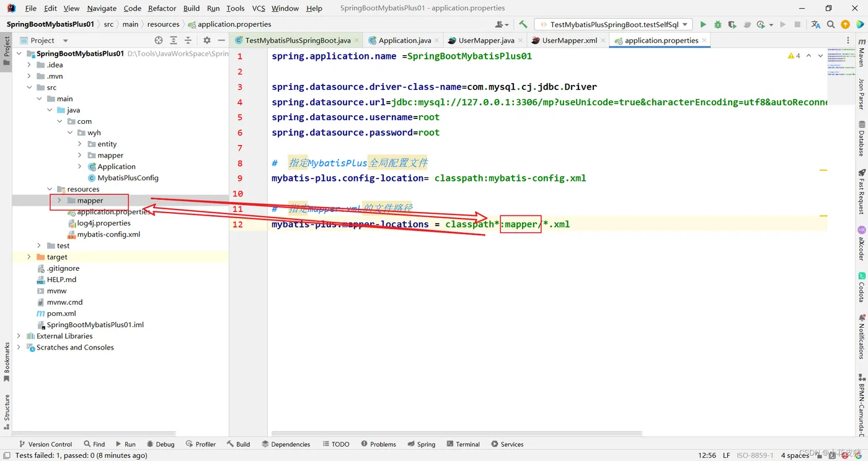Image resolution: width=868 pixels, height=461 pixels.
Task: Select MybatisPlusConfig class in tree
Action: [x=128, y=178]
